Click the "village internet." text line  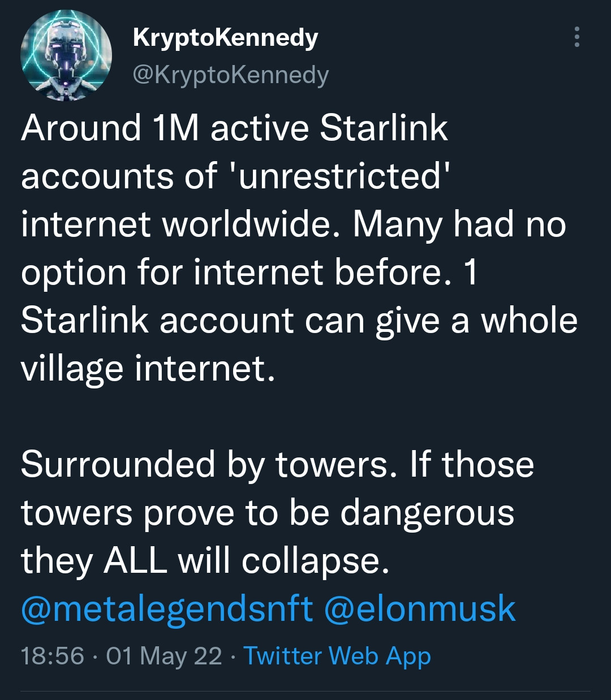click(x=148, y=369)
